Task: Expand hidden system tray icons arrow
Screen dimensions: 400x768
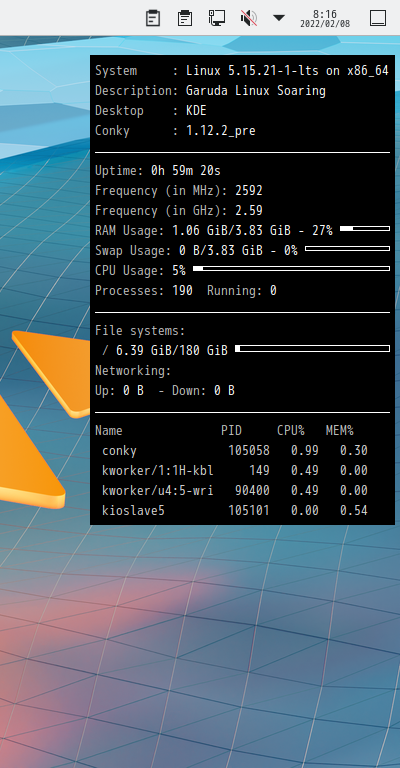Action: coord(279,18)
